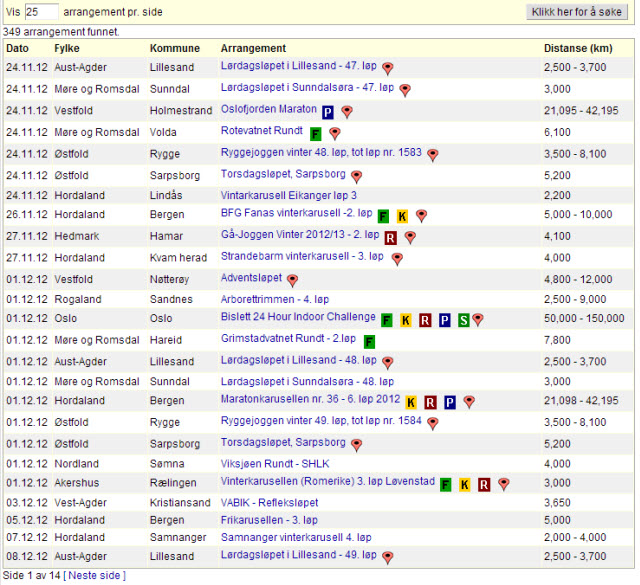The height and width of the screenshot is (585, 640).
Task: Open Lørdagsløpet i Lillesand - 47. løp link
Action: coord(298,66)
